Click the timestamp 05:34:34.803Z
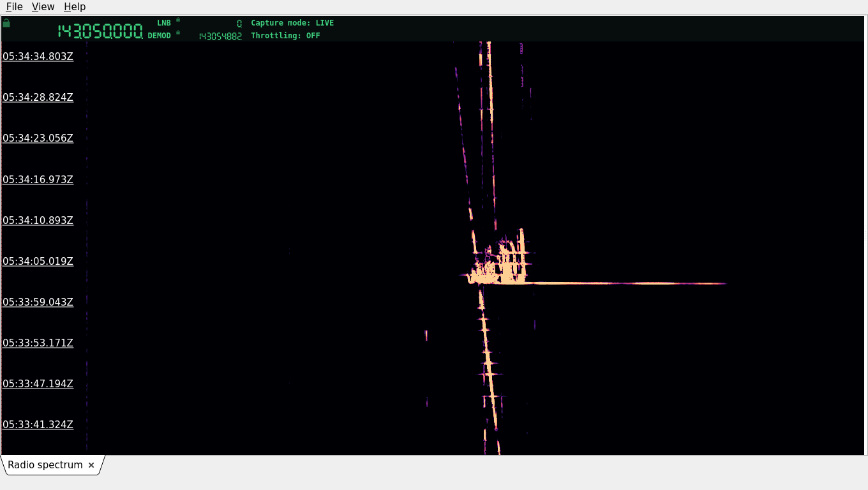The height and width of the screenshot is (490, 868). [x=38, y=56]
